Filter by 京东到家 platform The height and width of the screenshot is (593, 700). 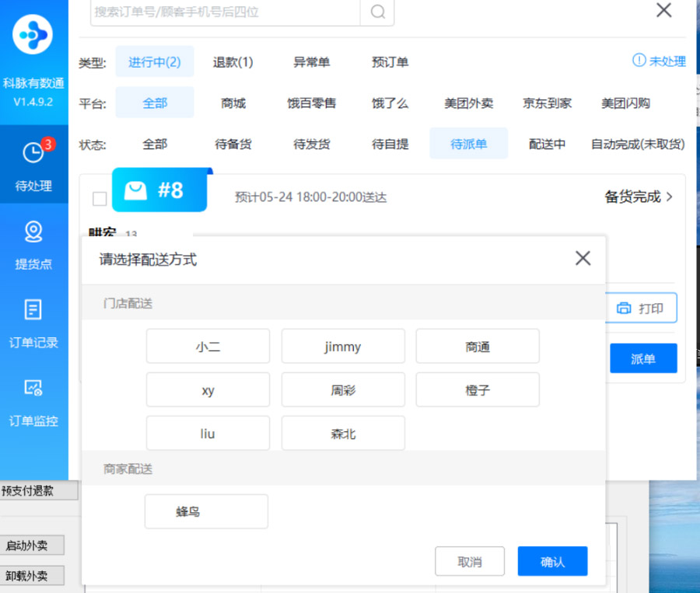click(x=548, y=103)
